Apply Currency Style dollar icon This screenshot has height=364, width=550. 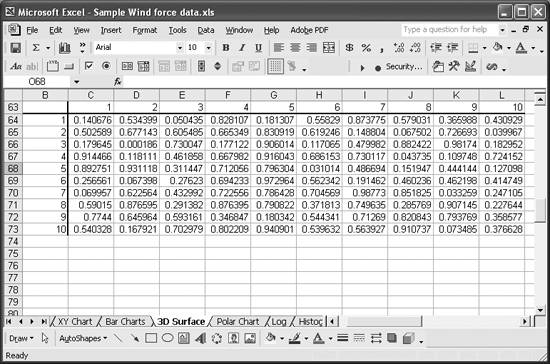[x=349, y=47]
